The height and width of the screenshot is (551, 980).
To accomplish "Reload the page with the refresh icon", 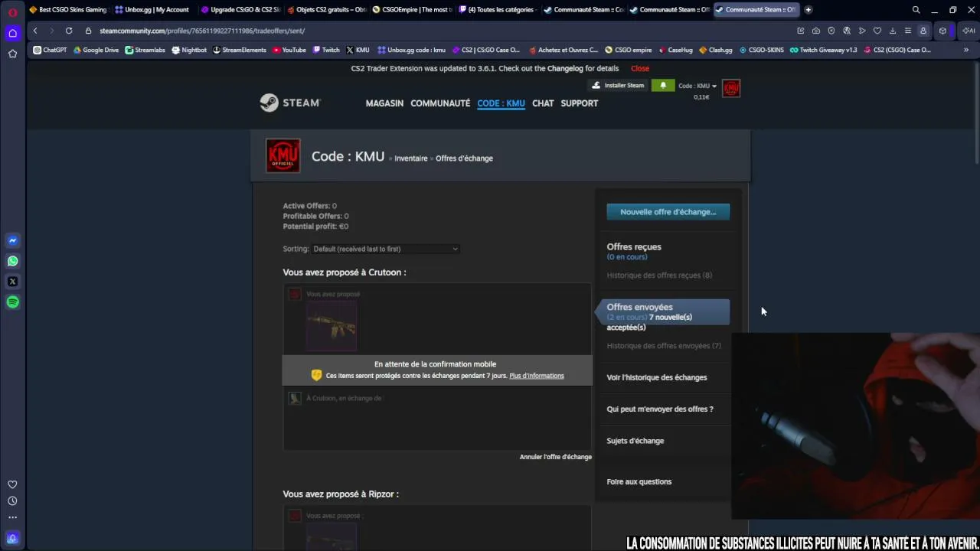I will point(69,31).
